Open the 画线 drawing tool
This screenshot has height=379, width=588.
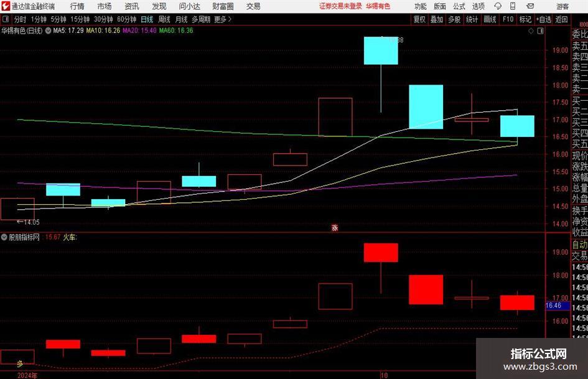click(x=490, y=19)
